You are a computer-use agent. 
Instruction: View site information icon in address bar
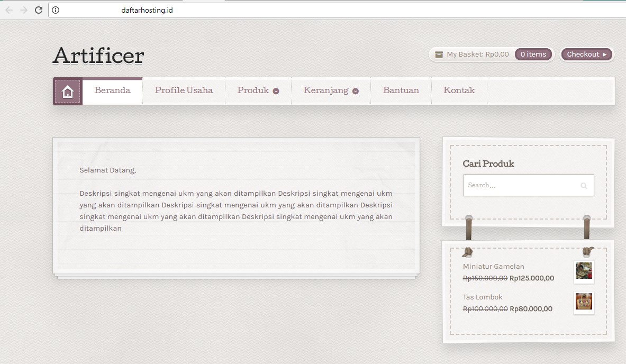[56, 10]
